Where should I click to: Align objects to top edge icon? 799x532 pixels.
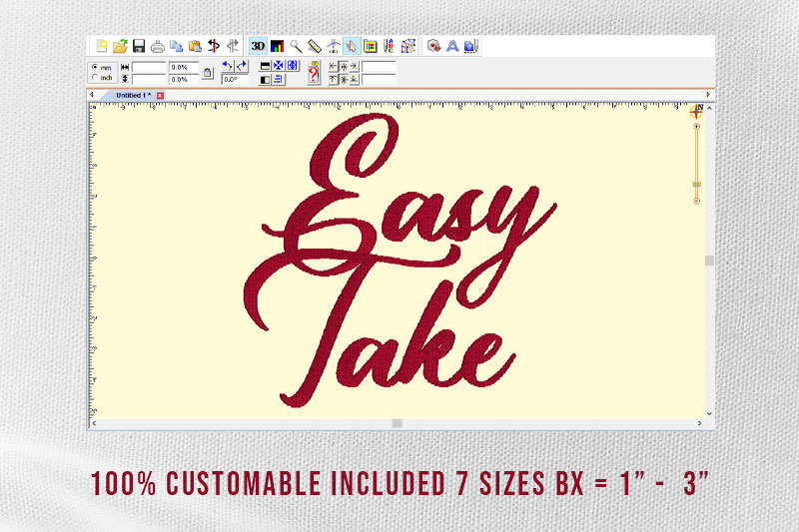tap(334, 80)
